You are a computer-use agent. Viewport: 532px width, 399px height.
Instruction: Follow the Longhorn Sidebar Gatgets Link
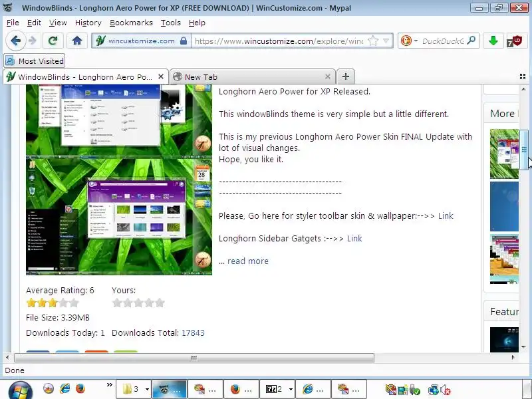(354, 239)
